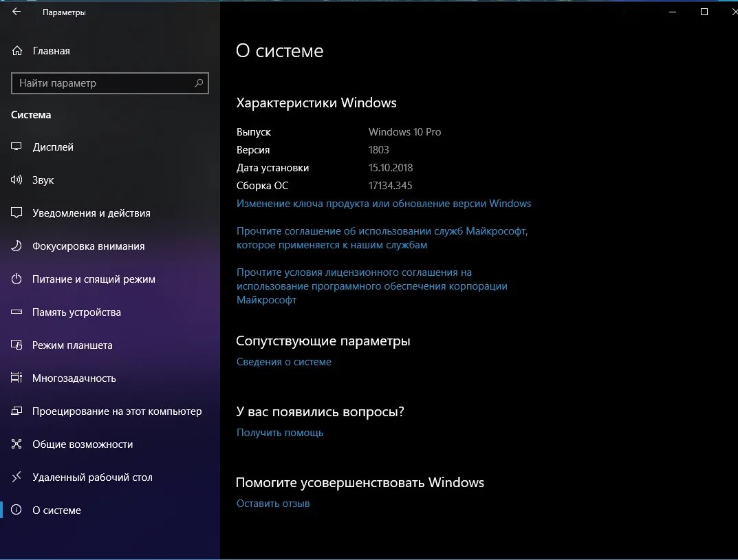Open Изменение ключа продукта link
This screenshot has height=560, width=738.
(384, 204)
